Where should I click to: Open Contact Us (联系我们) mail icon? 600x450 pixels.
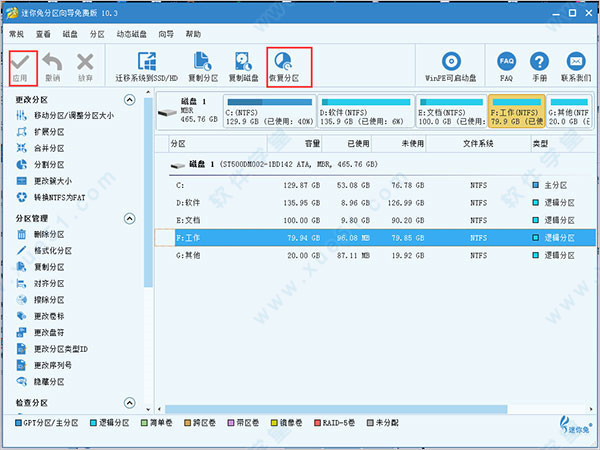(x=576, y=61)
